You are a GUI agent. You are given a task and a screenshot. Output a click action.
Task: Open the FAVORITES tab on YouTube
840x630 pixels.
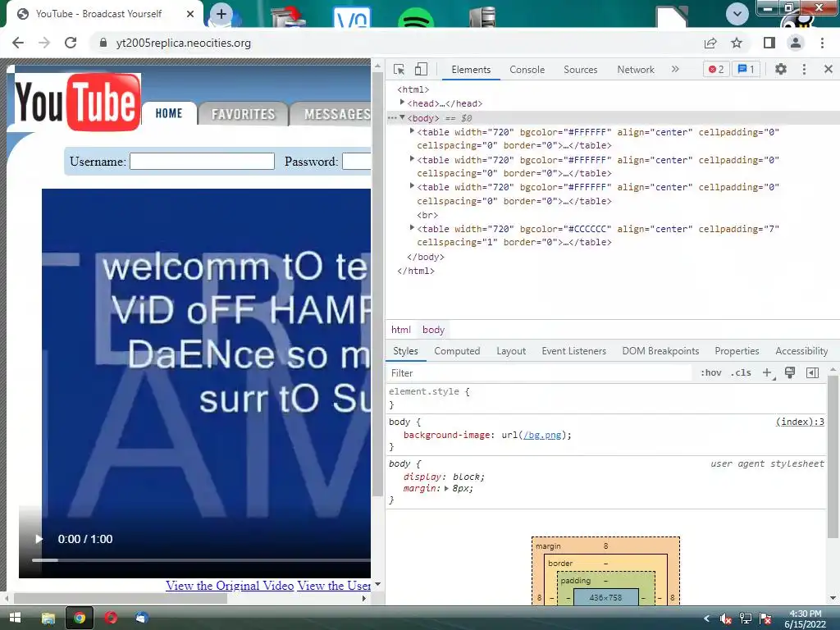click(x=243, y=114)
